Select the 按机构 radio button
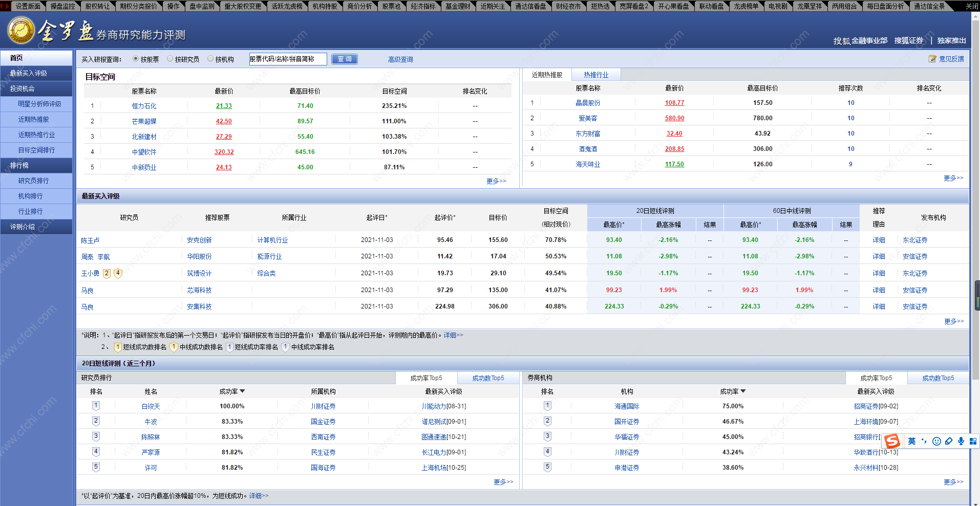 (x=210, y=59)
